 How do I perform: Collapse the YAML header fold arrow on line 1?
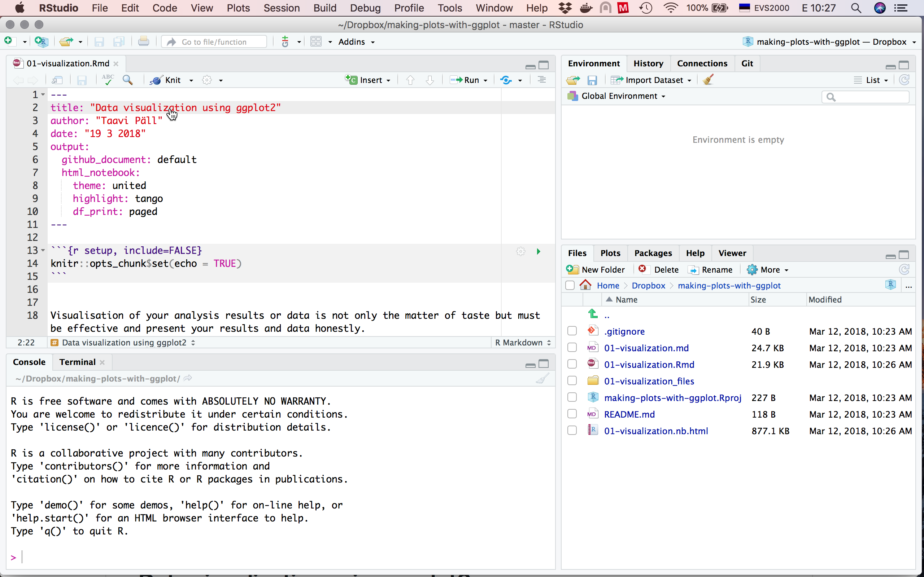coord(43,94)
